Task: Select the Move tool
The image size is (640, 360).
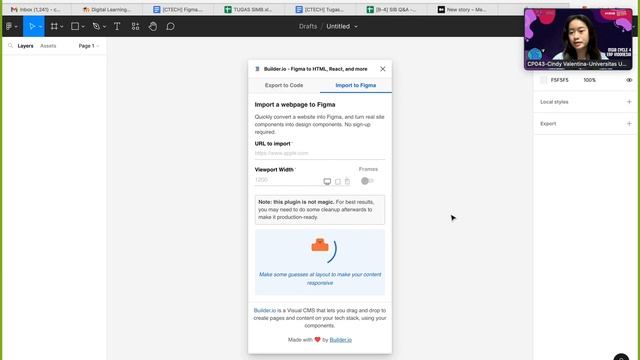Action: pos(32,27)
